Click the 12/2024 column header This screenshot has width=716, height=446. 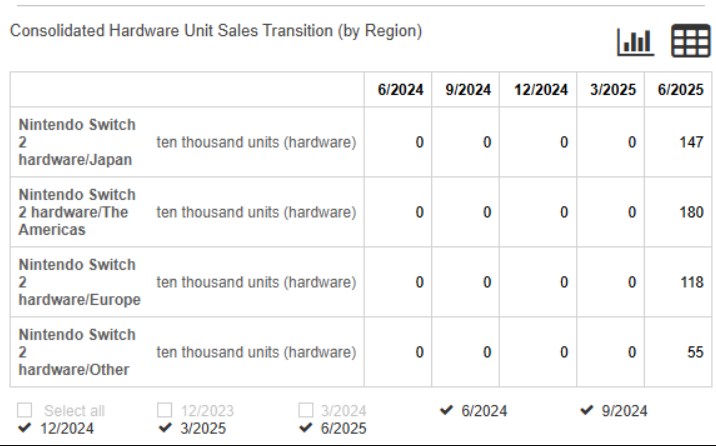click(541, 89)
